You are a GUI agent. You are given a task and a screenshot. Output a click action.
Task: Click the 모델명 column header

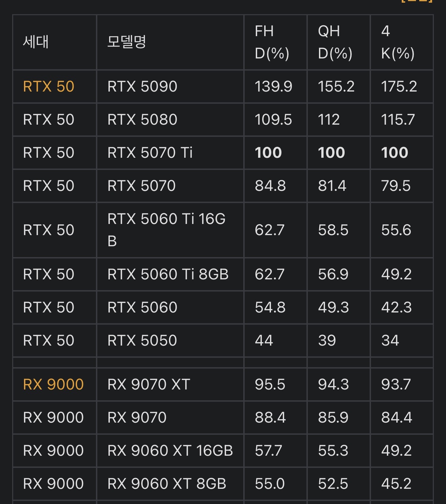(126, 42)
